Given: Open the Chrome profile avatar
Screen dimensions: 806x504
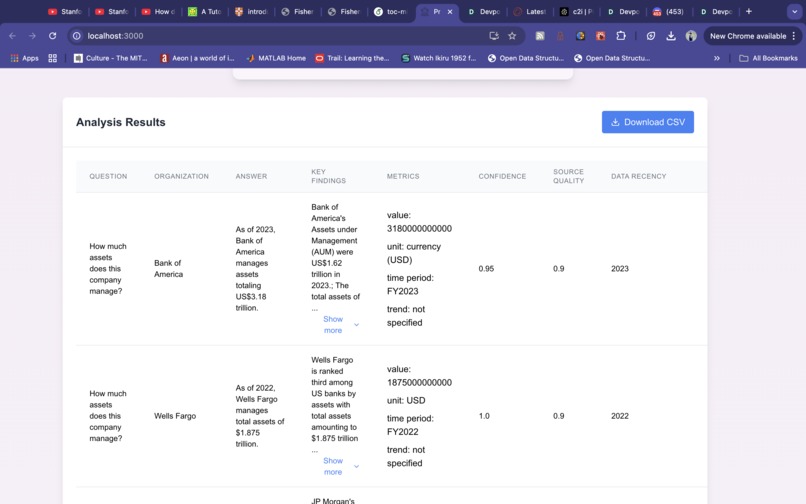Looking at the screenshot, I should [x=691, y=36].
